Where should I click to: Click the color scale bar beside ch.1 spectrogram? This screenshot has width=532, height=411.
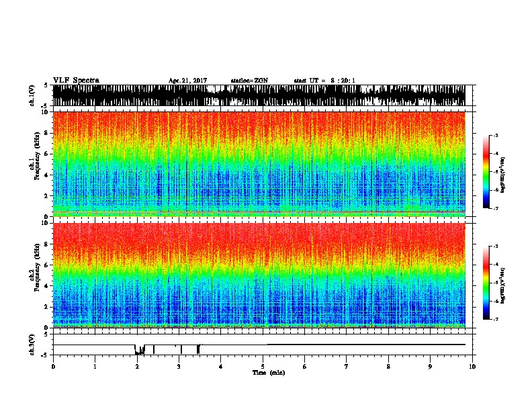486,172
